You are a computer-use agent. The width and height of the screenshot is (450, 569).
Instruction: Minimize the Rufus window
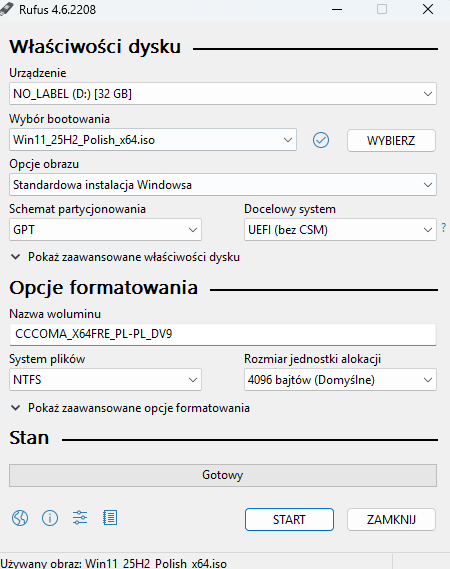(x=337, y=9)
